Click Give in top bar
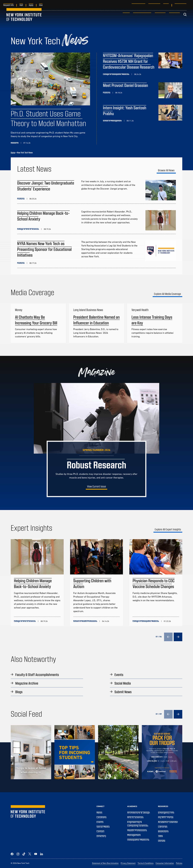The height and width of the screenshot is (868, 193). coord(41,5)
